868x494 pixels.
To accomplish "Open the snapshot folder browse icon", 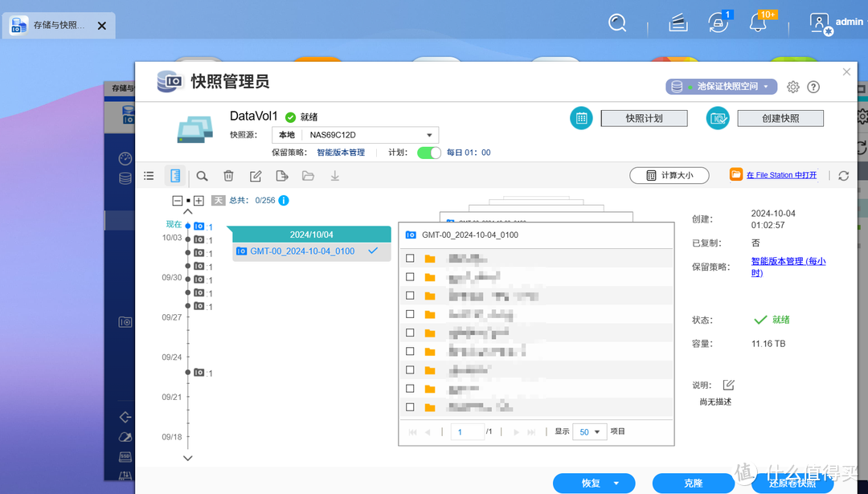I will (x=309, y=175).
